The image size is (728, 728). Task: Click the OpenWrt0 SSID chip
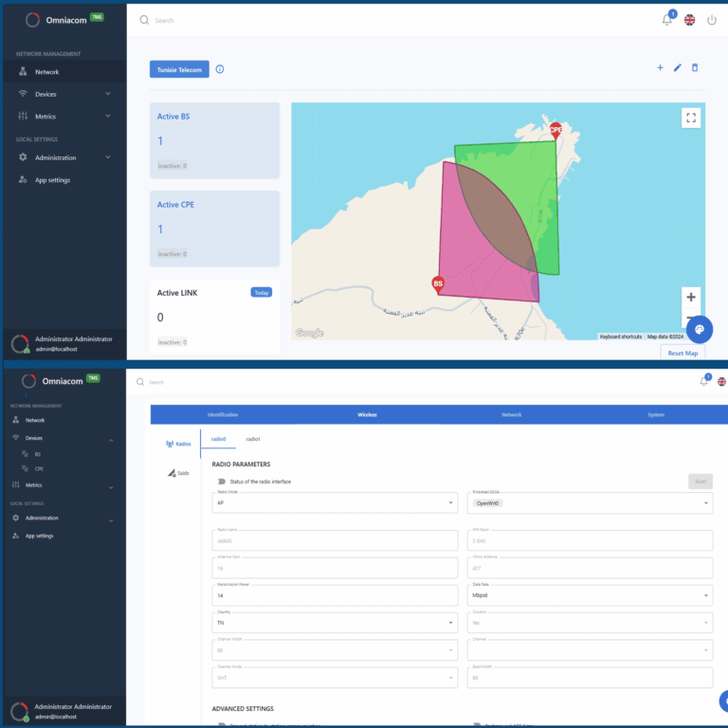[487, 503]
